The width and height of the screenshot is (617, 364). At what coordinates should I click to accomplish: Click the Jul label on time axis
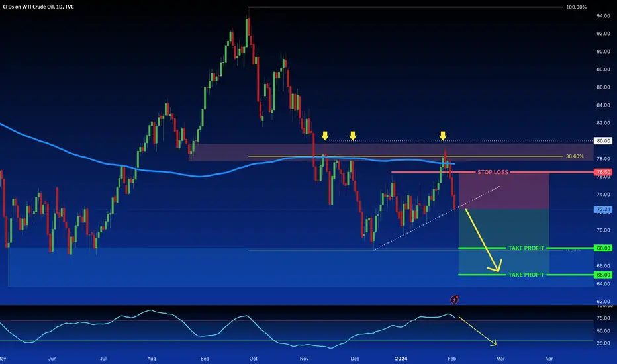pos(103,359)
